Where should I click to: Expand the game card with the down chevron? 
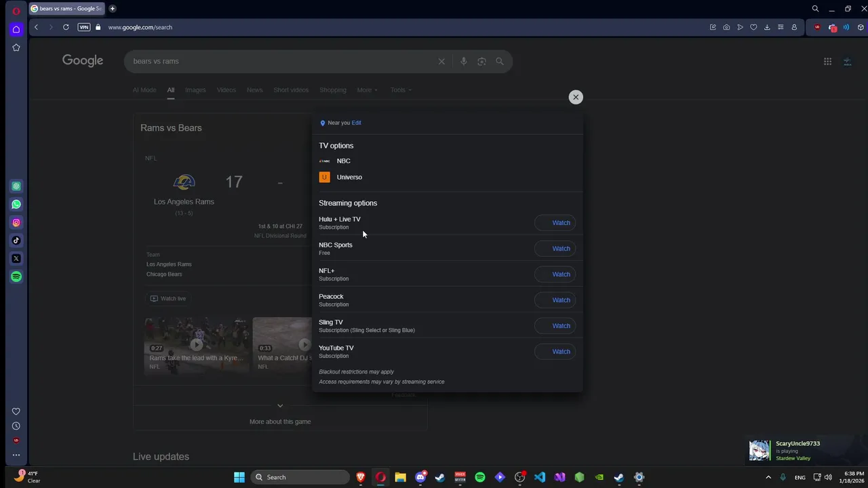click(x=280, y=405)
